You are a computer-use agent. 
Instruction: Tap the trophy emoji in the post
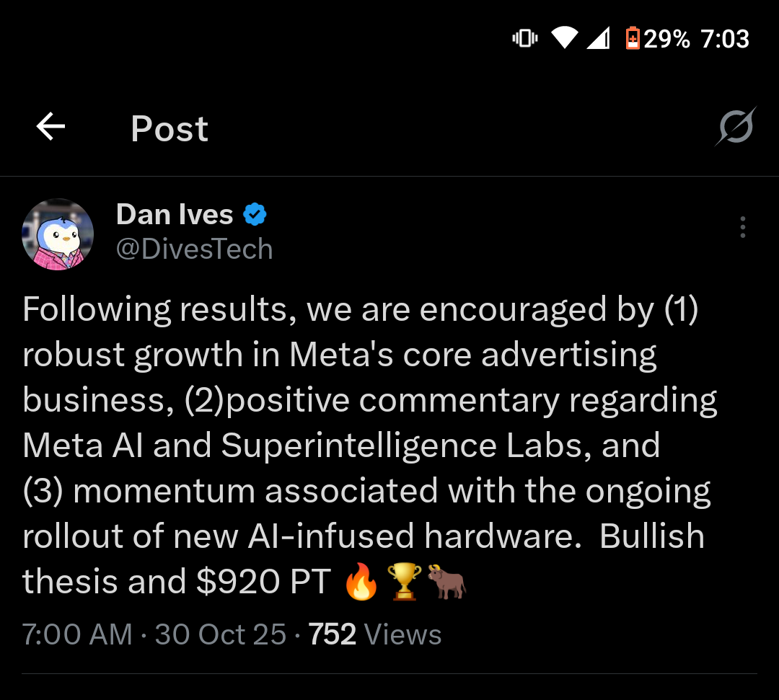(x=404, y=582)
